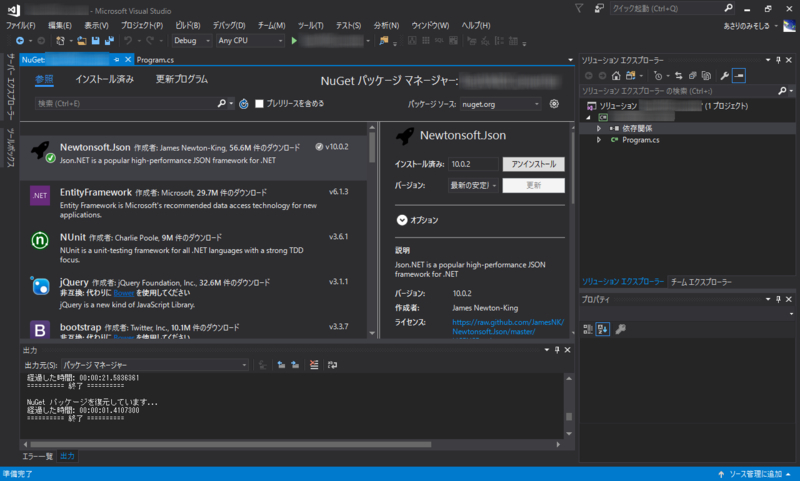Toggle Word Wrap icon in Output toolbar
Viewport: 800px width, 481px height.
(x=332, y=365)
